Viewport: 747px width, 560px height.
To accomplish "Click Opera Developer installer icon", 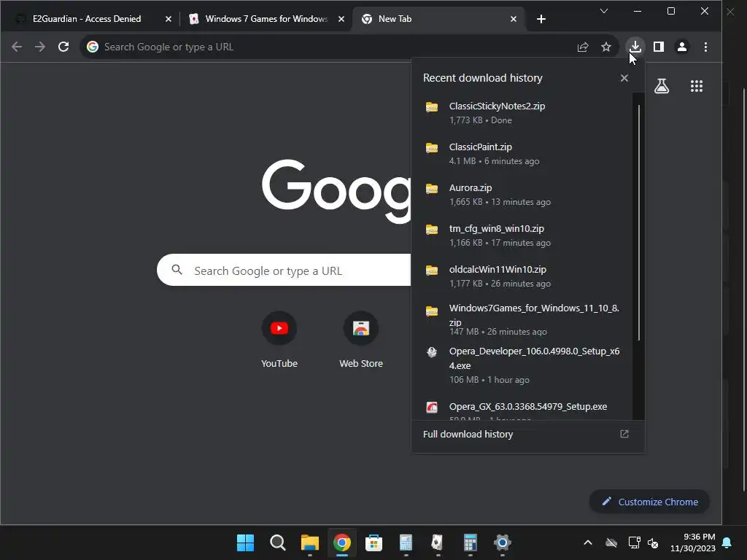I will pos(432,352).
